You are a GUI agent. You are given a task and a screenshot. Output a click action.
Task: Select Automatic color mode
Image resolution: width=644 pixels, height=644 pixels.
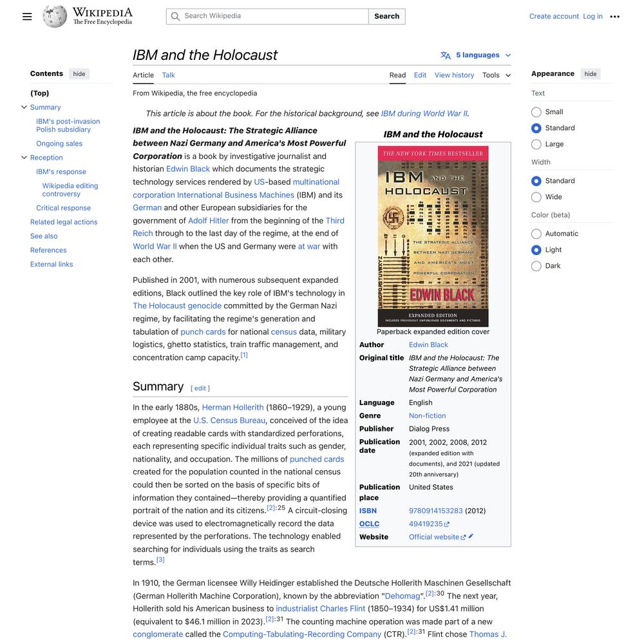(536, 234)
